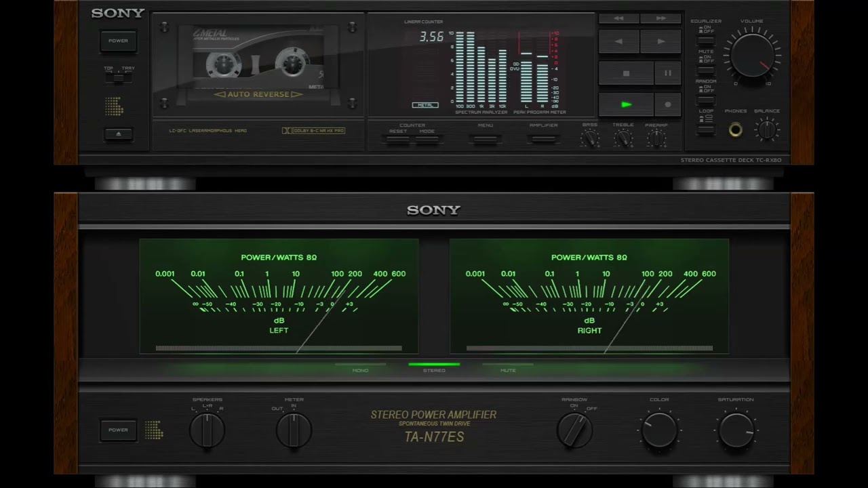Turn the Speakers selector knob
Viewport: 868px width, 488px height.
point(207,430)
